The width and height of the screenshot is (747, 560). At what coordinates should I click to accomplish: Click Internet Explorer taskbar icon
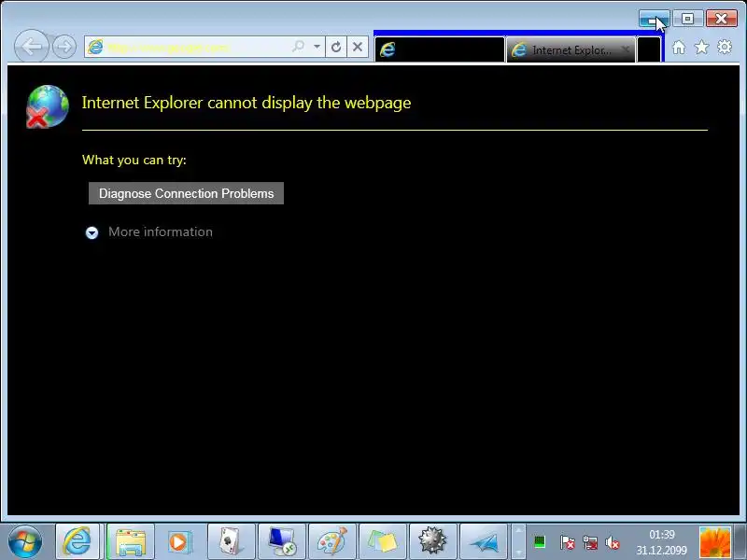tap(78, 541)
